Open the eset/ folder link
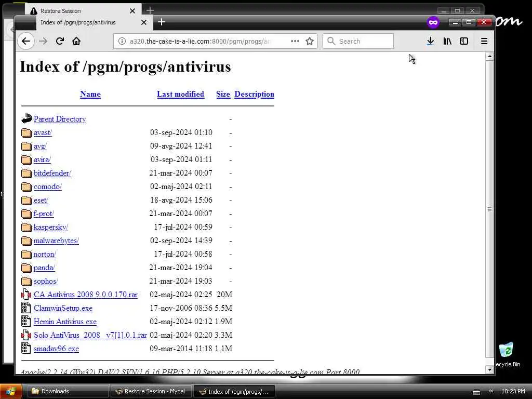The height and width of the screenshot is (399, 532). pos(41,200)
